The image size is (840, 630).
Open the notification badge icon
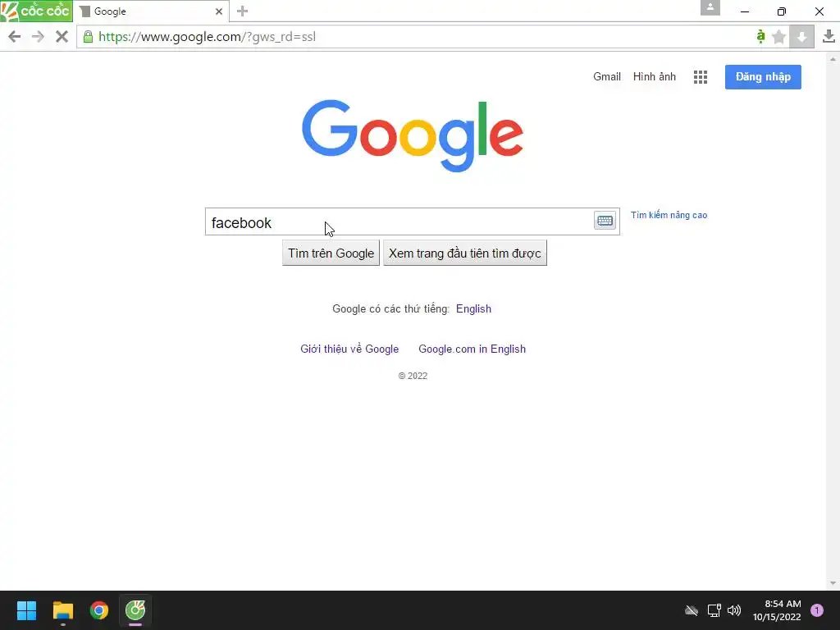coord(816,610)
